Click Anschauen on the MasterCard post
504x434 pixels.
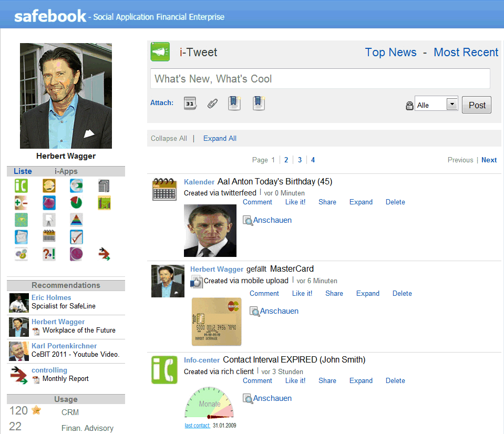(x=274, y=311)
